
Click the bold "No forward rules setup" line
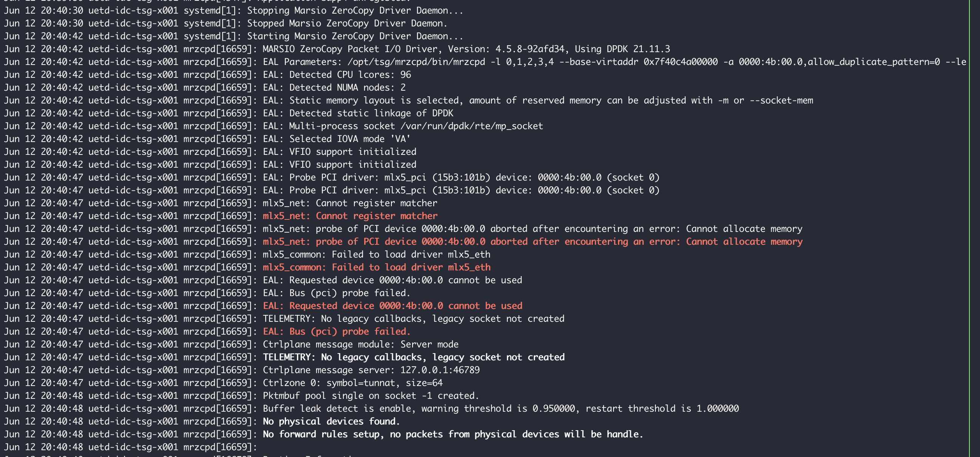click(453, 434)
